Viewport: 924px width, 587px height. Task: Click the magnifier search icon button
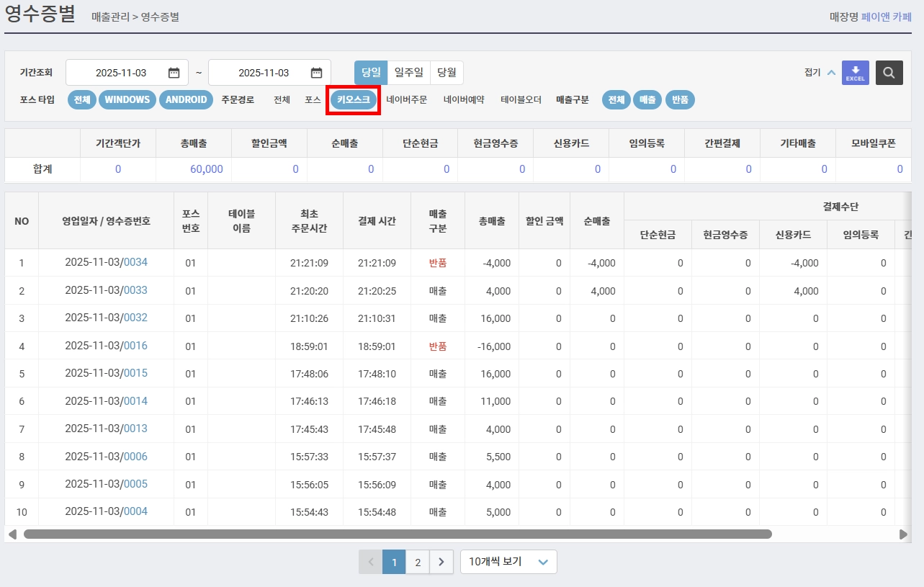[889, 73]
